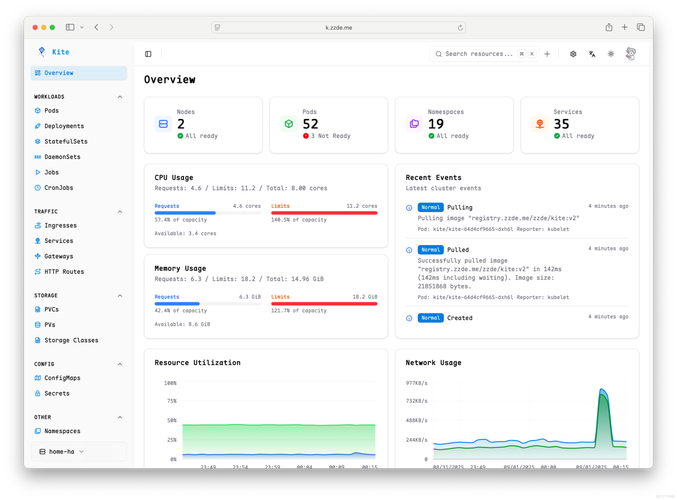
Task: Collapse the Storage section
Action: click(120, 296)
